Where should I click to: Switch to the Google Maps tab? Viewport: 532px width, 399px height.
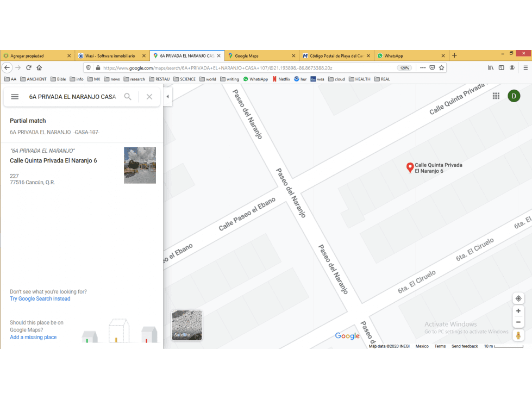(261, 55)
